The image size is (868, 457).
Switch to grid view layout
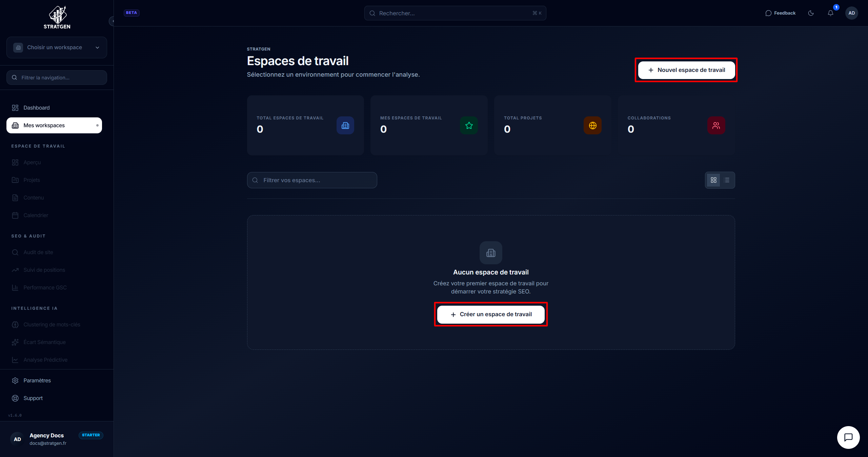pos(713,180)
